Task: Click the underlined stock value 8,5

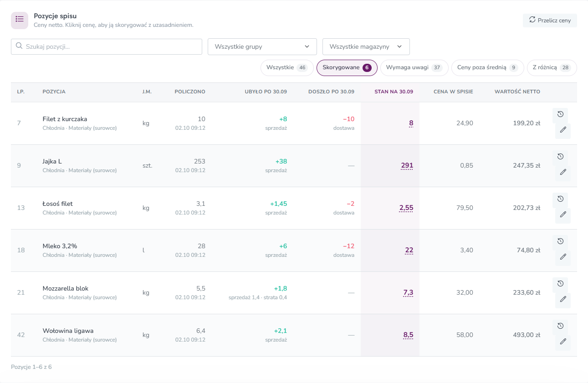Action: point(408,335)
